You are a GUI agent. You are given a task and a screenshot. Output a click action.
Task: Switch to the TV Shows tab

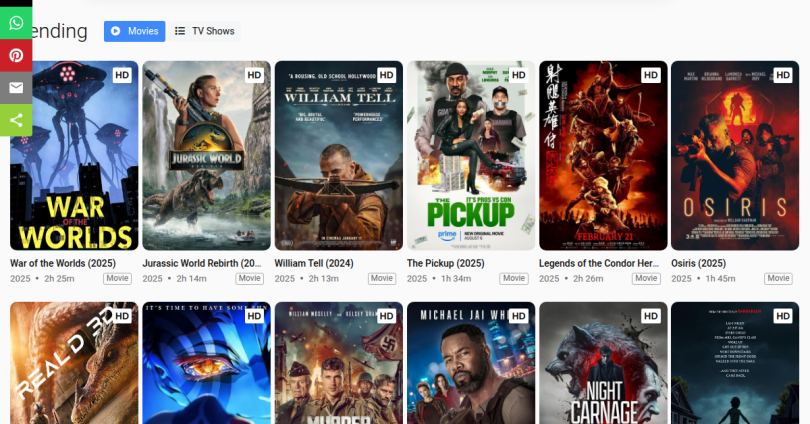tap(204, 31)
